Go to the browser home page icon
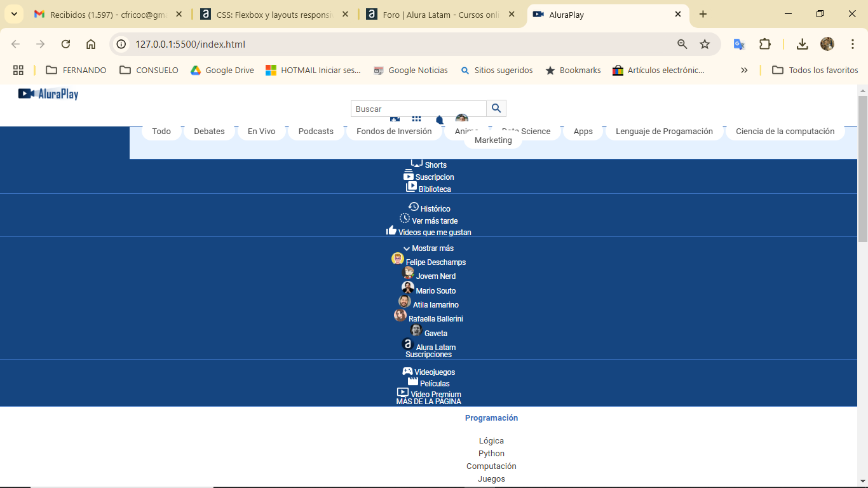 pyautogui.click(x=91, y=44)
